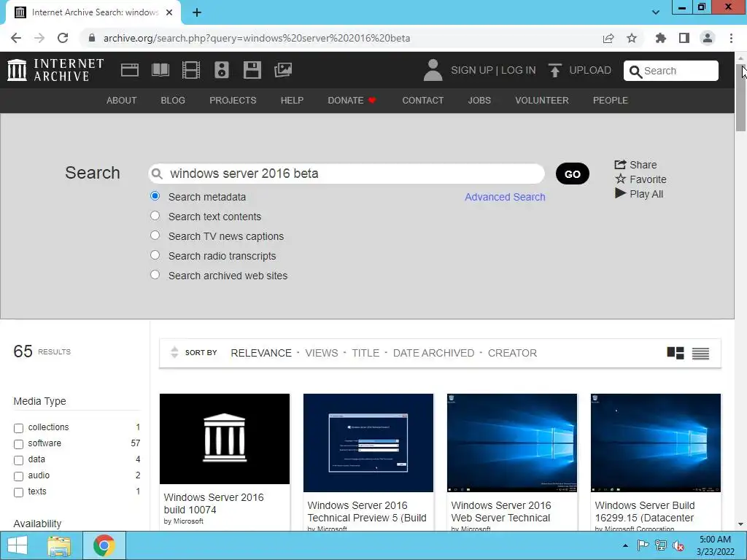The image size is (747, 560).
Task: Open Chrome three-dot menu
Action: pyautogui.click(x=731, y=38)
